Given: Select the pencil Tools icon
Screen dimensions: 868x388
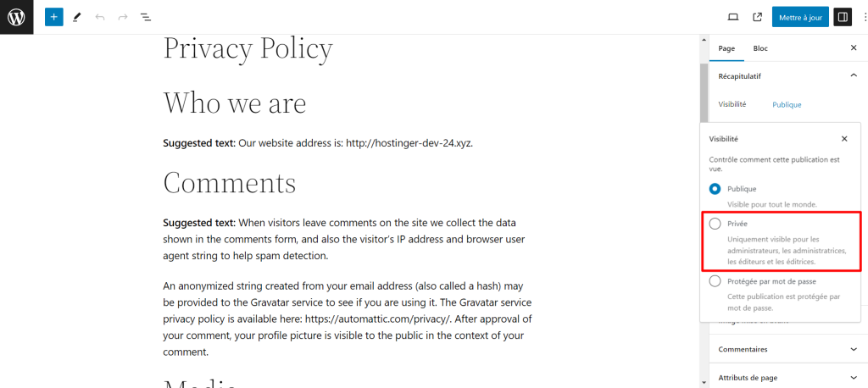Looking at the screenshot, I should coord(77,17).
